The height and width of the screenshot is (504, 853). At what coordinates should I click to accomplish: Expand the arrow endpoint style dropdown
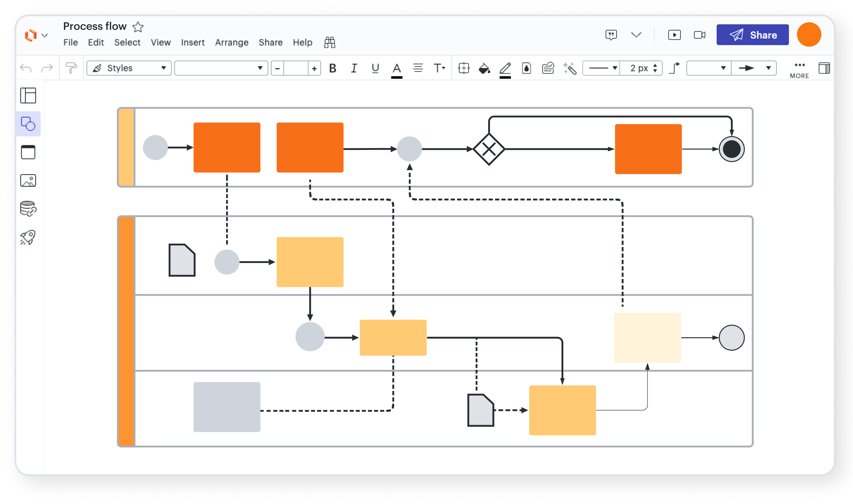[x=754, y=68]
